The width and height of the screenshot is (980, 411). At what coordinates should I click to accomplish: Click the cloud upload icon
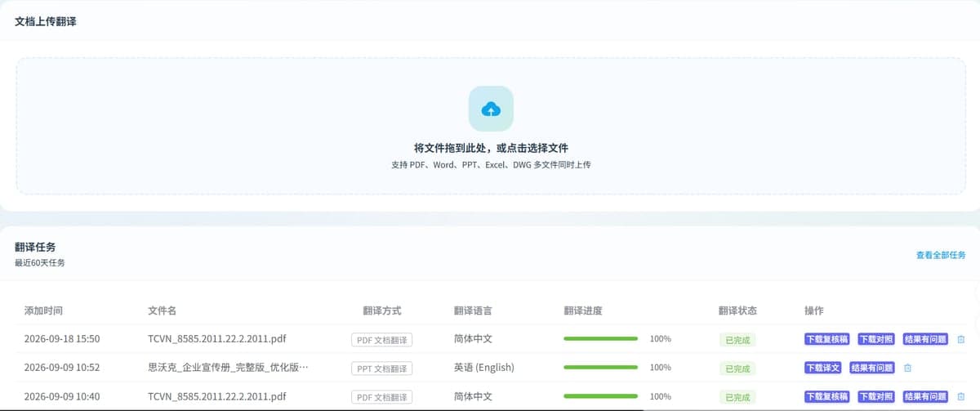pos(491,109)
